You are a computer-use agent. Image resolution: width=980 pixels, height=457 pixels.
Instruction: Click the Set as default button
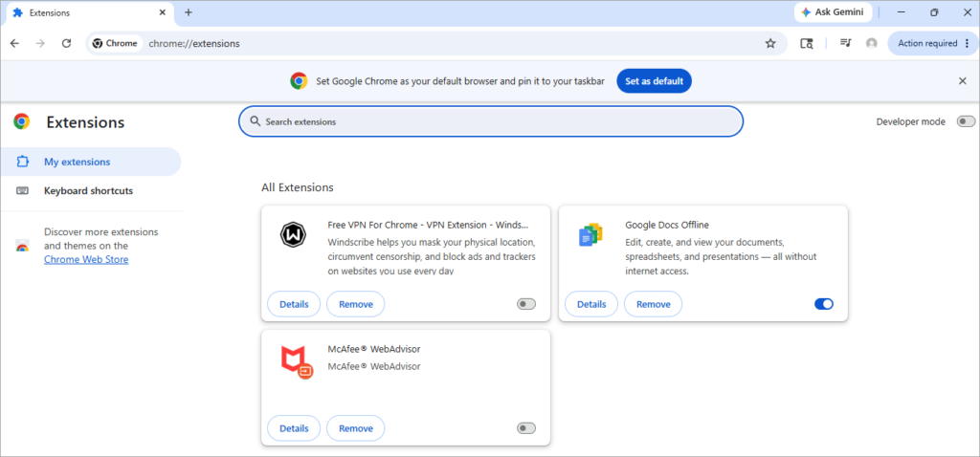[x=654, y=81]
